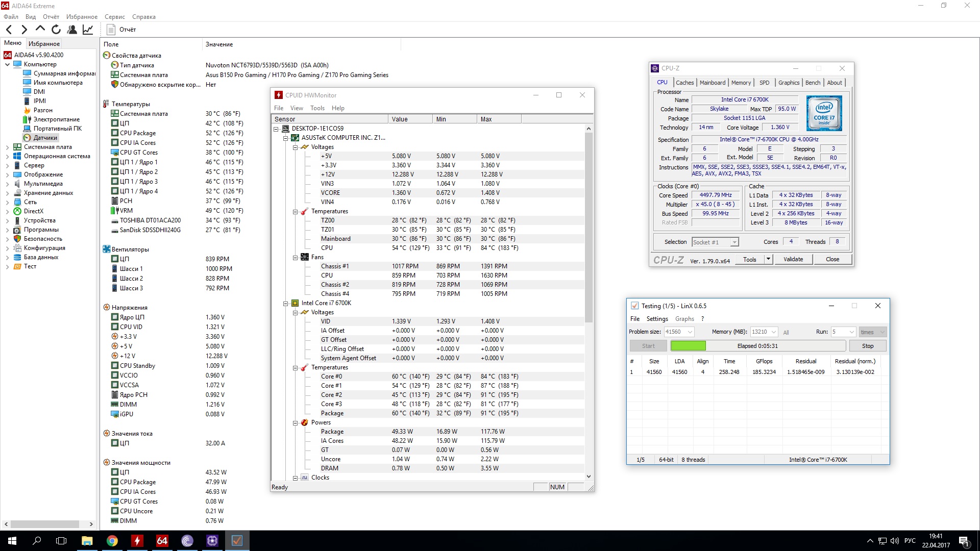Collapse the Компьютер tree node
Image resolution: width=980 pixels, height=551 pixels.
tap(7, 64)
